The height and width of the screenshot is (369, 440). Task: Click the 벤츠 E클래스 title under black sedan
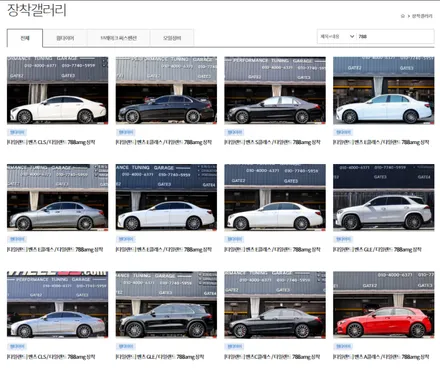164,142
